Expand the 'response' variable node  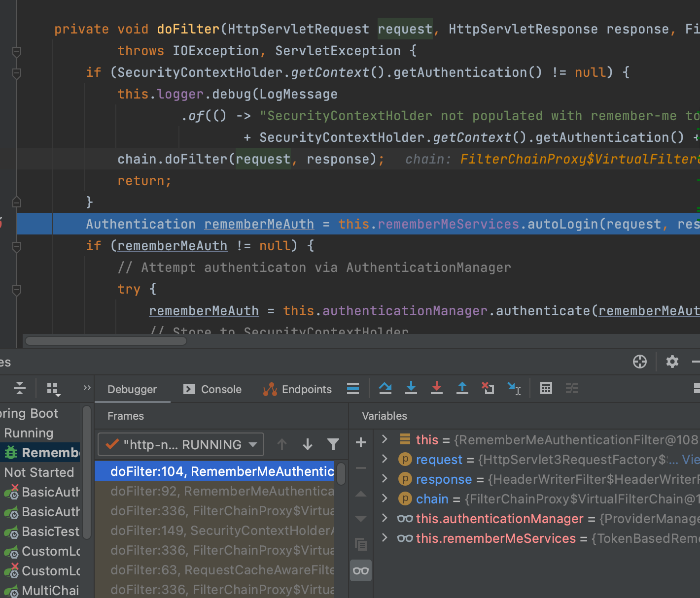click(x=385, y=478)
